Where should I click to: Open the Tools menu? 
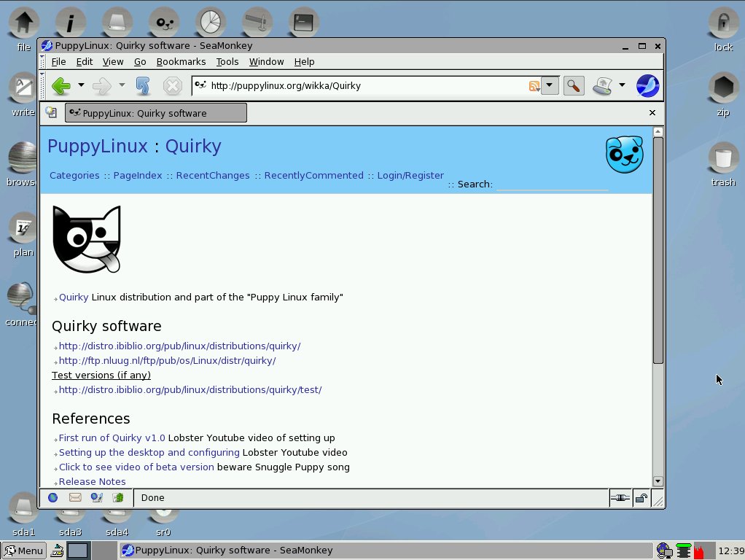click(x=227, y=62)
